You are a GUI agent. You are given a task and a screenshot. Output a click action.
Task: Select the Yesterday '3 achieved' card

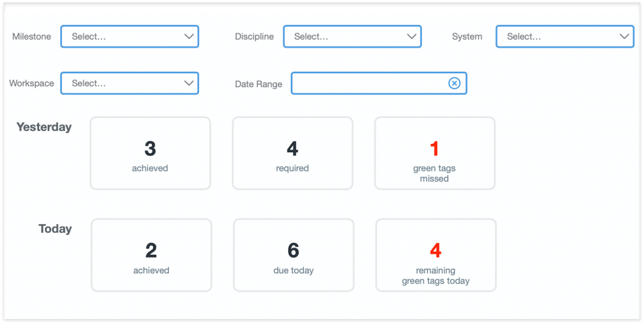coord(150,153)
